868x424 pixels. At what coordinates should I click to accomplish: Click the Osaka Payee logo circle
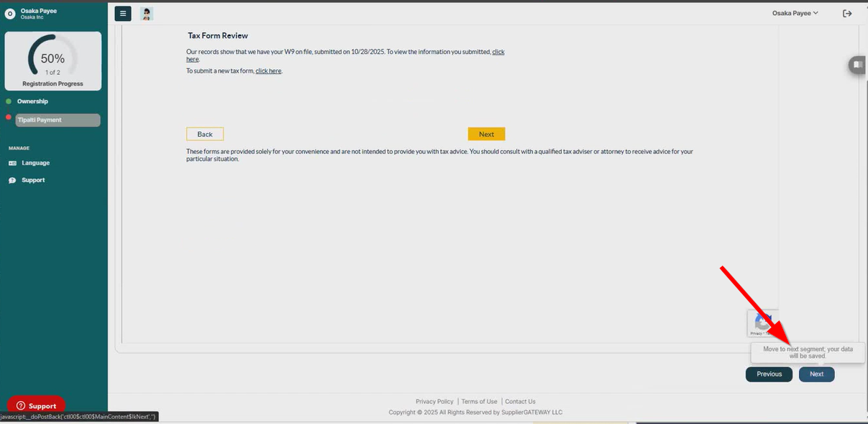point(9,12)
